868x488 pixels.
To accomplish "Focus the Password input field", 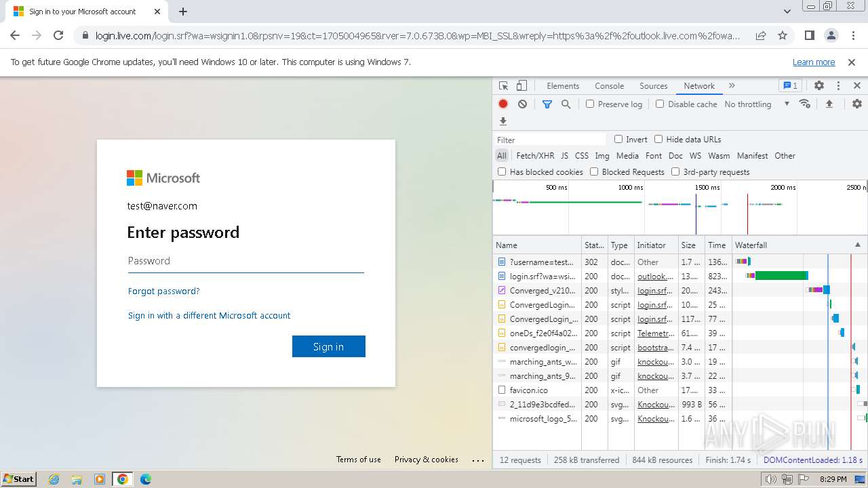I will pyautogui.click(x=246, y=261).
